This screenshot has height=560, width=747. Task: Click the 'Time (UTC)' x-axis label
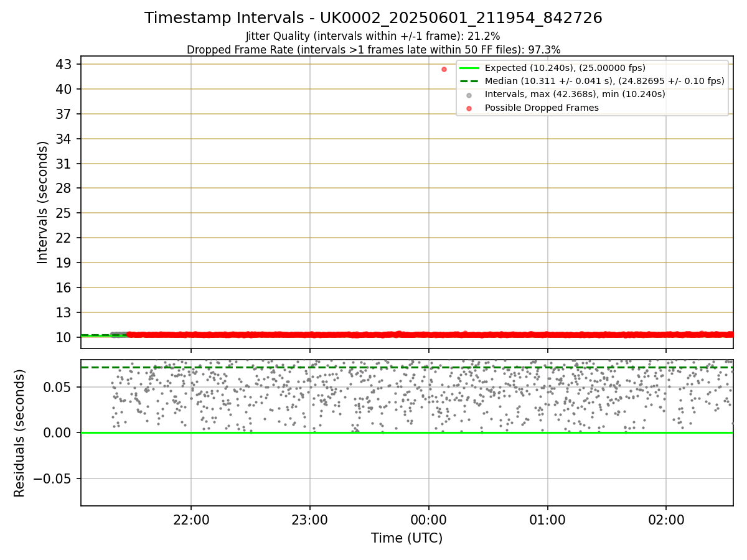tap(407, 538)
